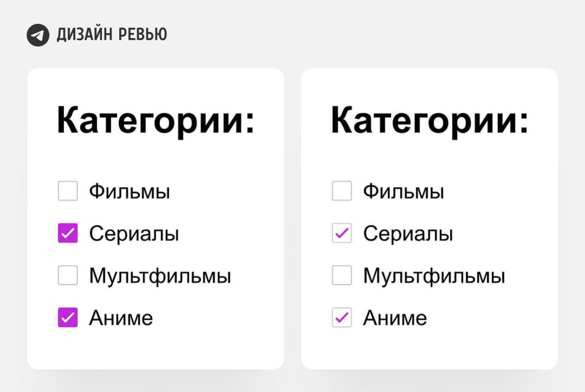This screenshot has width=585, height=392.
Task: Click the Мультфильмы label in right card
Action: pyautogui.click(x=434, y=276)
